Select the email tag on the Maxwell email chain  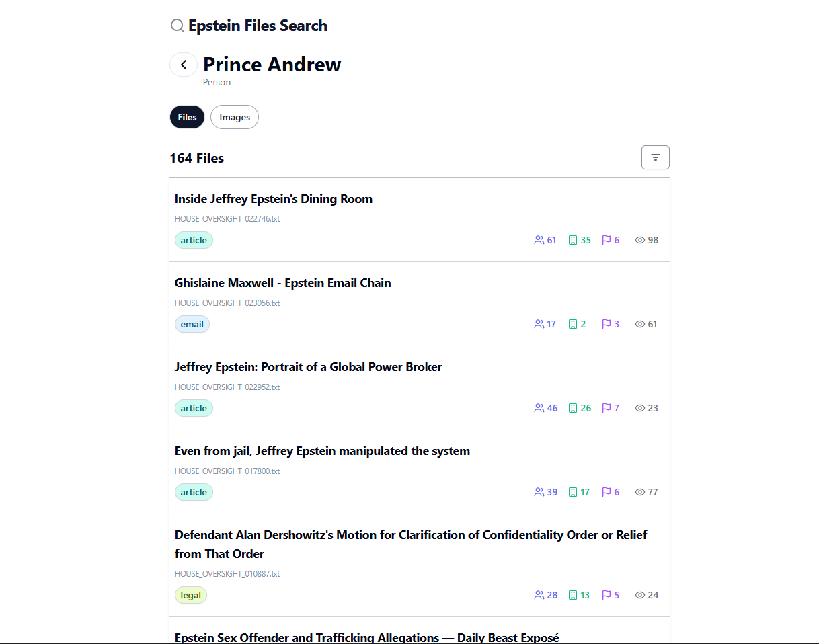(192, 323)
